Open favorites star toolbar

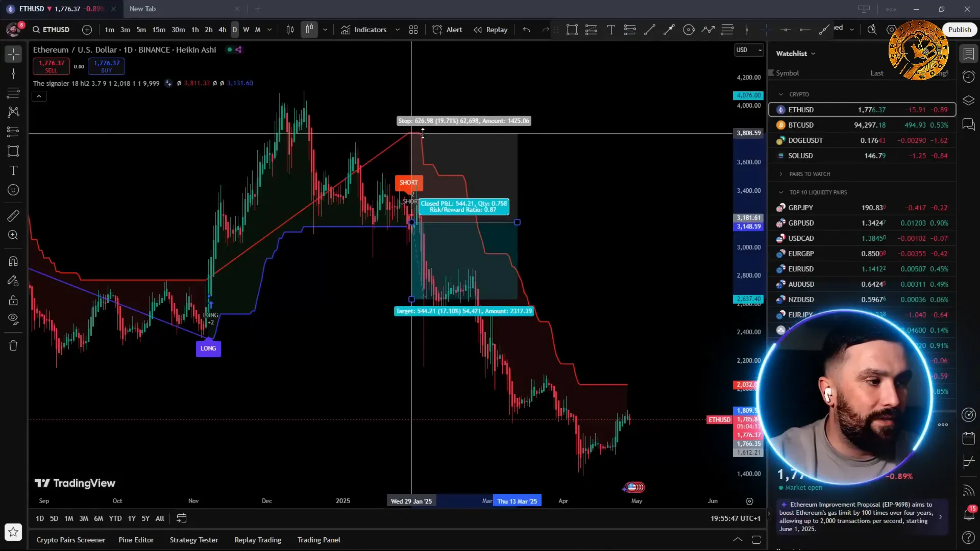[x=13, y=532]
